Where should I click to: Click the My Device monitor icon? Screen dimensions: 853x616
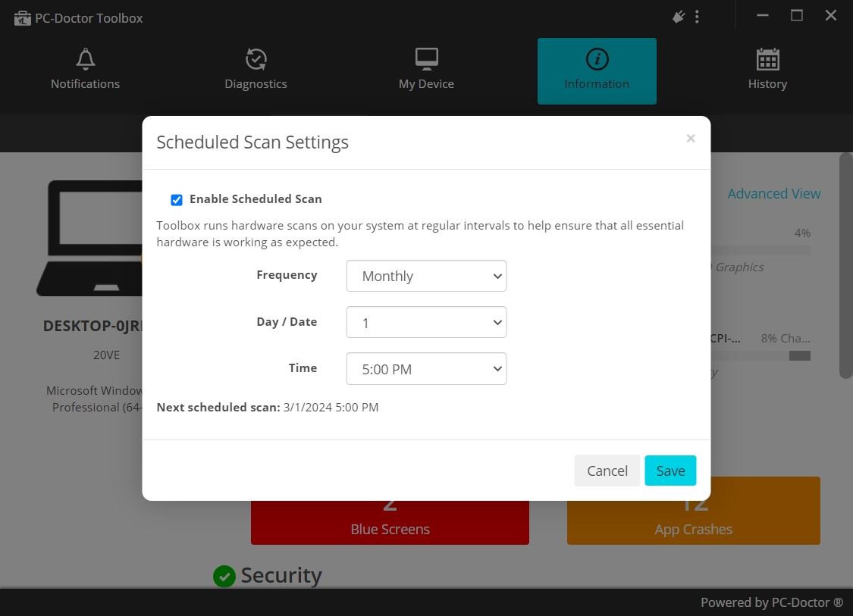(426, 58)
